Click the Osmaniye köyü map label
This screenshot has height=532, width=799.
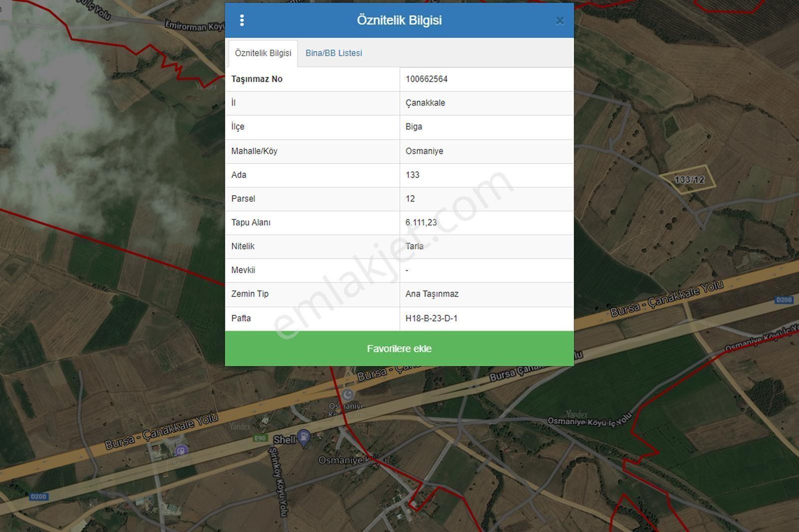click(x=353, y=460)
